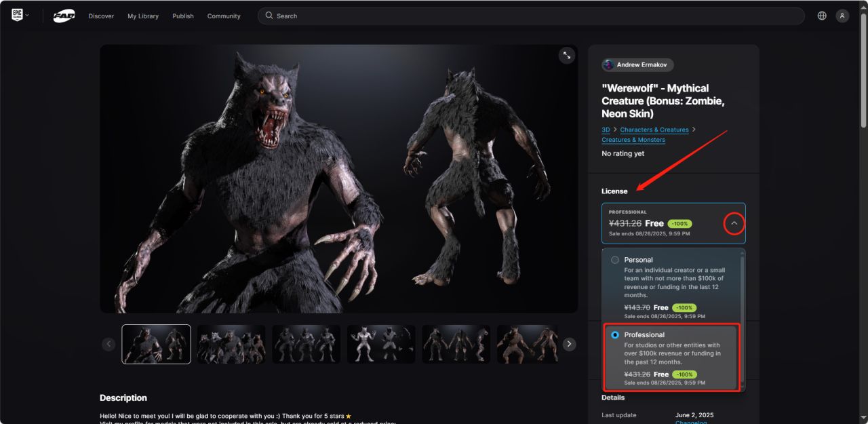The height and width of the screenshot is (424, 868).
Task: Open the Fab logo home link
Action: pyautogui.click(x=64, y=16)
